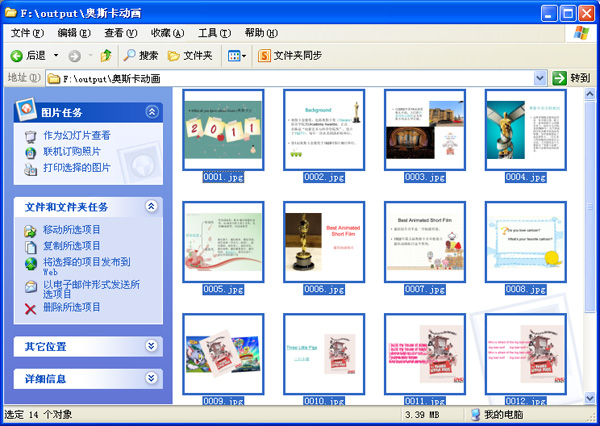Click 联机订购照片 link
This screenshot has width=600, height=426.
click(72, 152)
